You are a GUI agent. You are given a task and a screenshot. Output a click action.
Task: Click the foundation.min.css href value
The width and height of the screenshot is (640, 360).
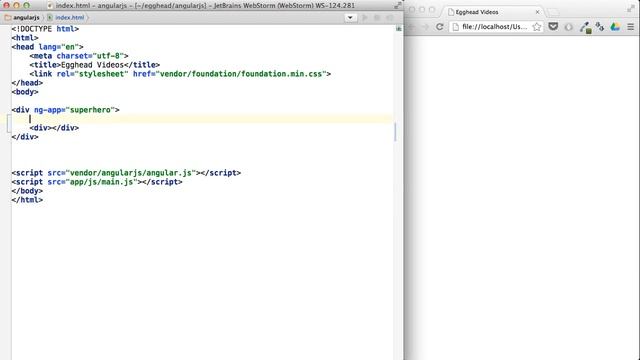242,74
